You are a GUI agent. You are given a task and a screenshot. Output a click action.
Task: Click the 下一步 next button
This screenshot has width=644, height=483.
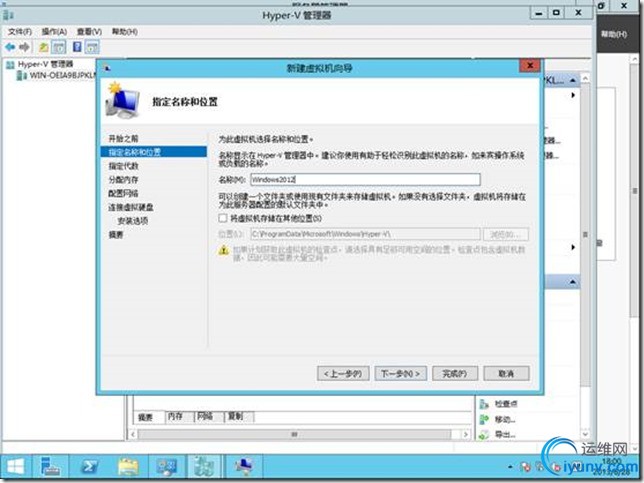click(x=400, y=373)
